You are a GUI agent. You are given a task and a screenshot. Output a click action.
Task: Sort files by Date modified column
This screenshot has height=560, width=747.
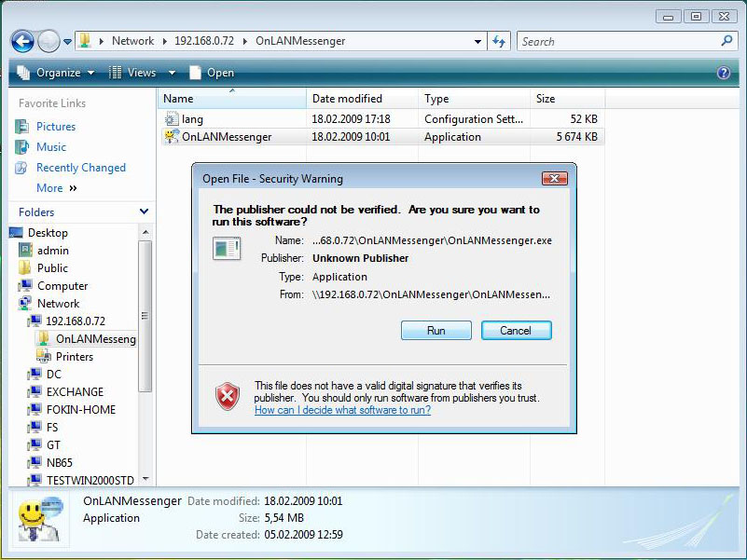[347, 99]
